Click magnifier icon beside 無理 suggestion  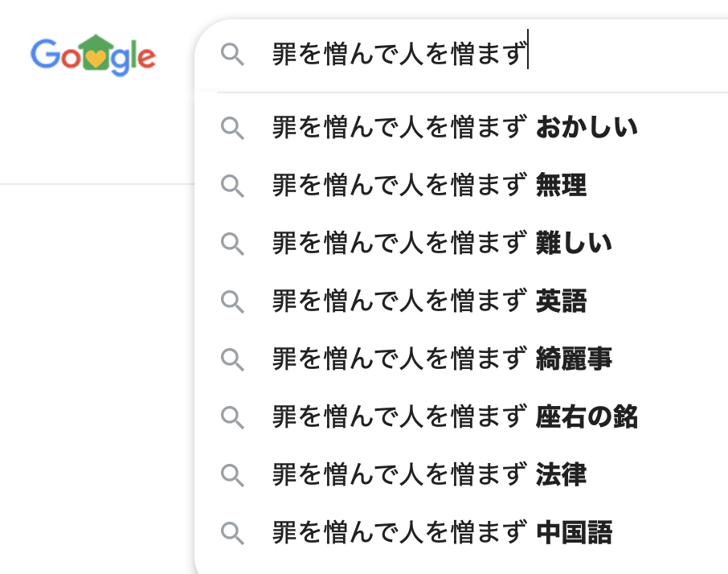(232, 186)
